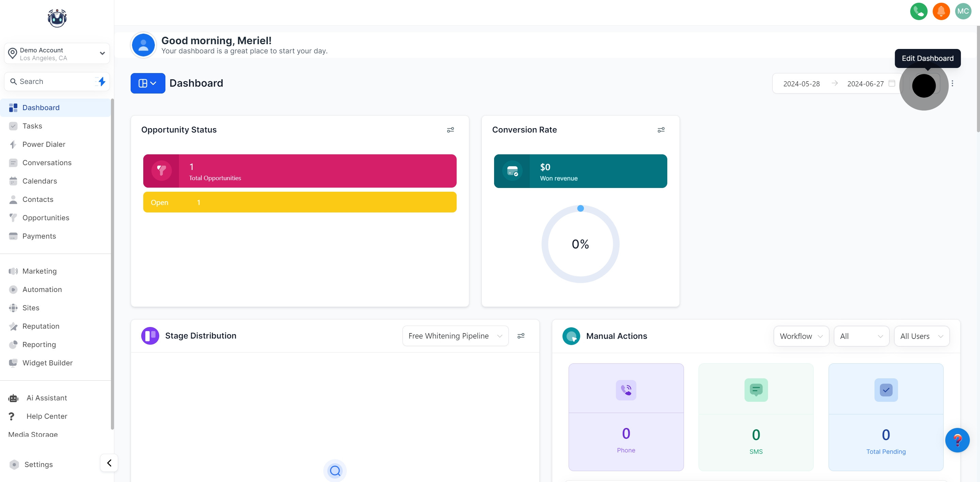Open the three-dot dashboard options menu
This screenshot has height=482, width=980.
[952, 83]
